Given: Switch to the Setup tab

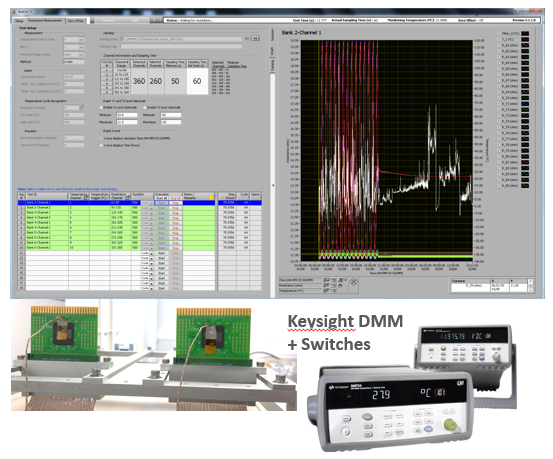Looking at the screenshot, I should click(x=19, y=21).
